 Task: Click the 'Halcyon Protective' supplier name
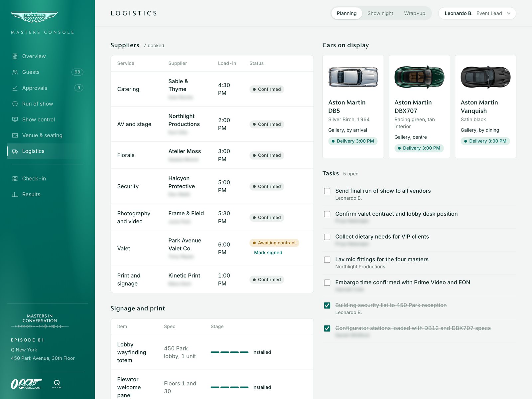coord(182,182)
